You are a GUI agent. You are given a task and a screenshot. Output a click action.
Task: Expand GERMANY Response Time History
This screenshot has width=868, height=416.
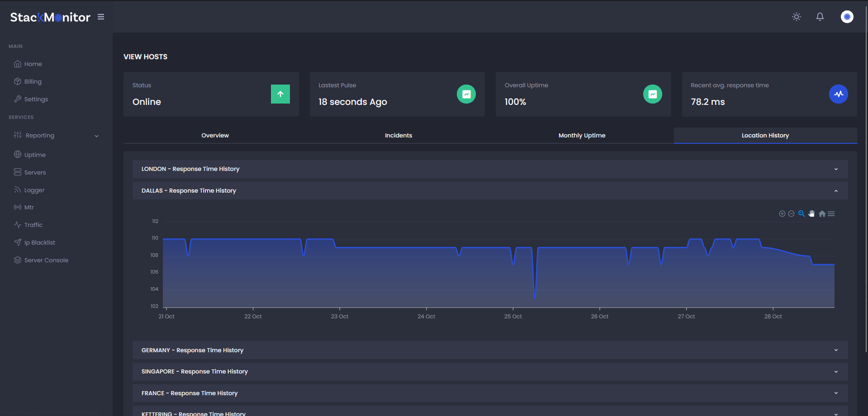(x=490, y=350)
